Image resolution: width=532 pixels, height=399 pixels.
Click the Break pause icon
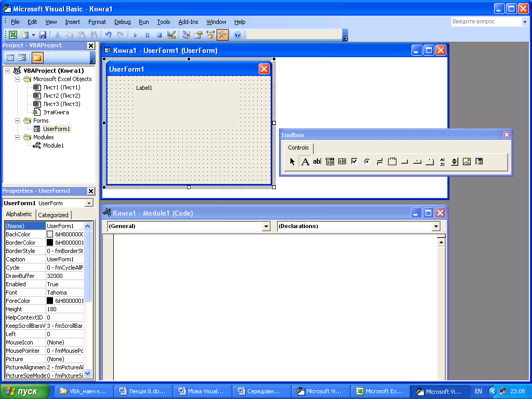point(147,35)
